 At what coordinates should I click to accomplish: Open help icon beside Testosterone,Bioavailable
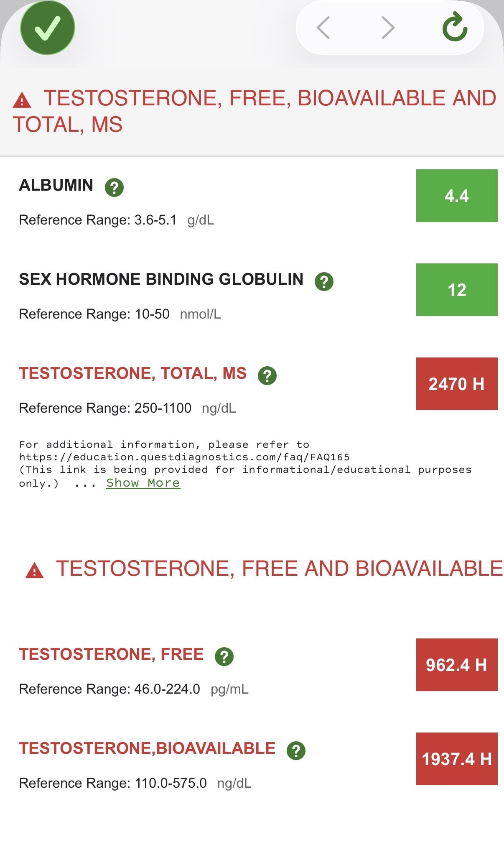(x=296, y=750)
